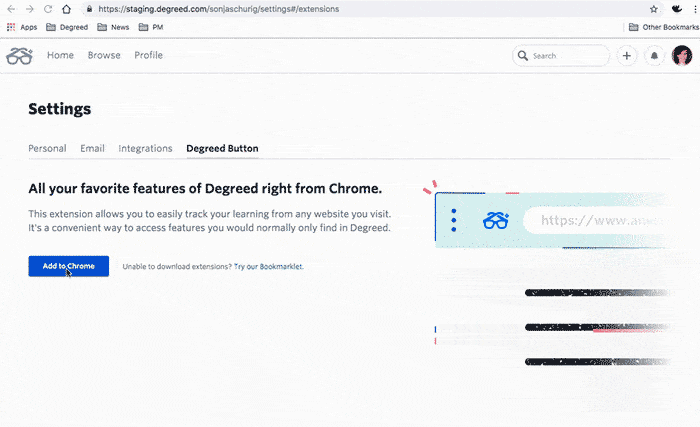Click the extension illustration image
The width and height of the screenshot is (700, 427).
tap(547, 273)
